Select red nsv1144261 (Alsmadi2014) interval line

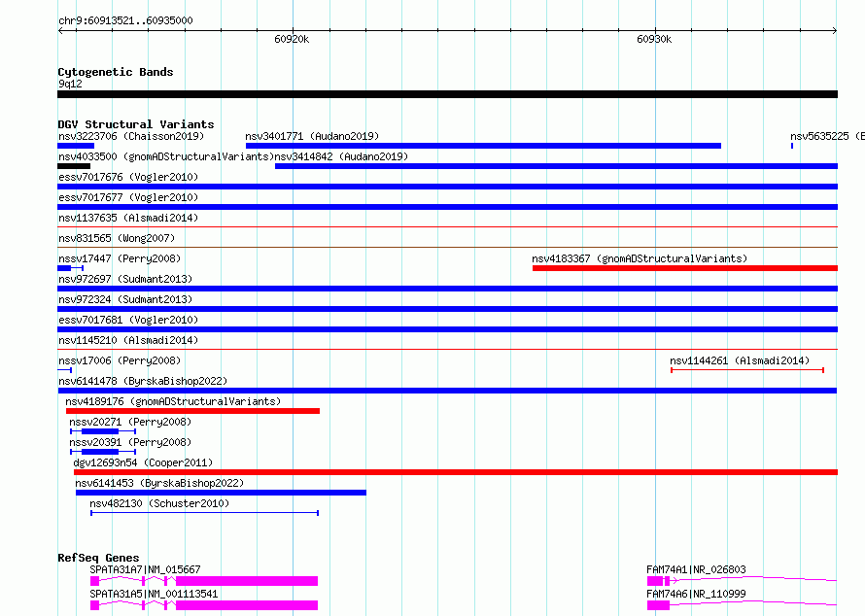click(747, 370)
